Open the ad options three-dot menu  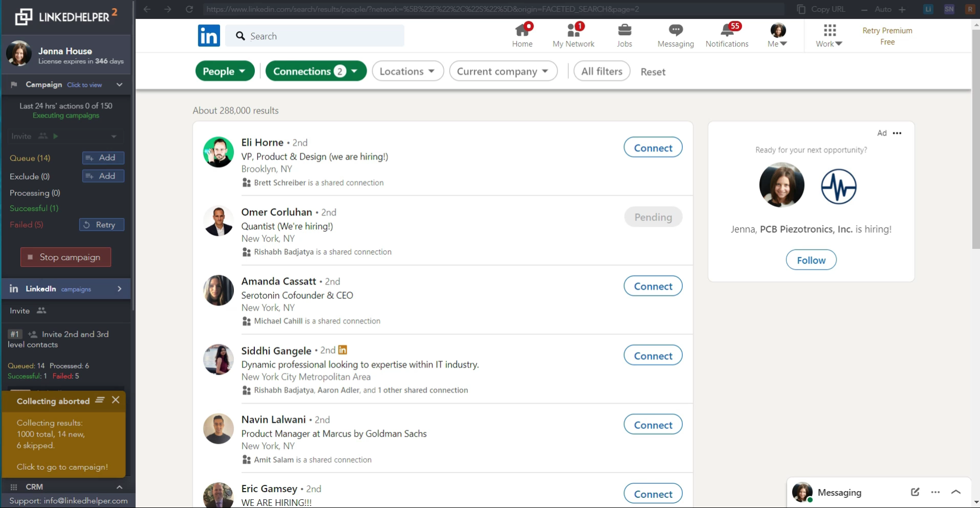897,133
